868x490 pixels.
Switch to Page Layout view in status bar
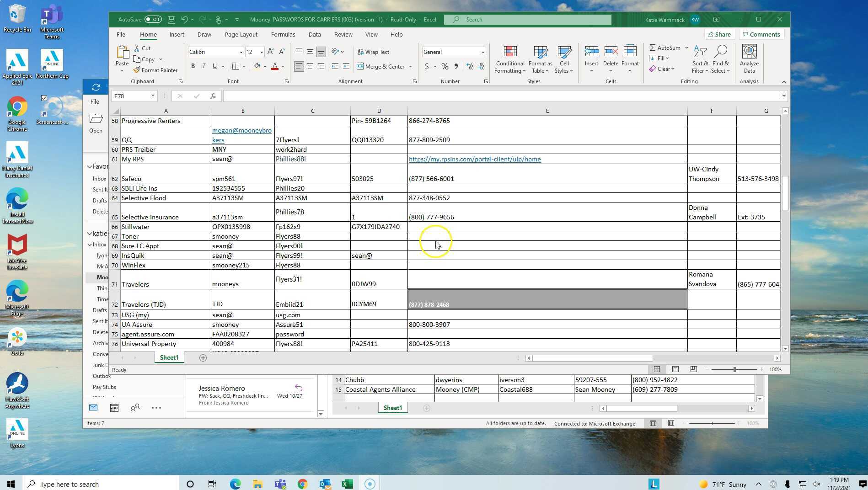pyautogui.click(x=675, y=369)
